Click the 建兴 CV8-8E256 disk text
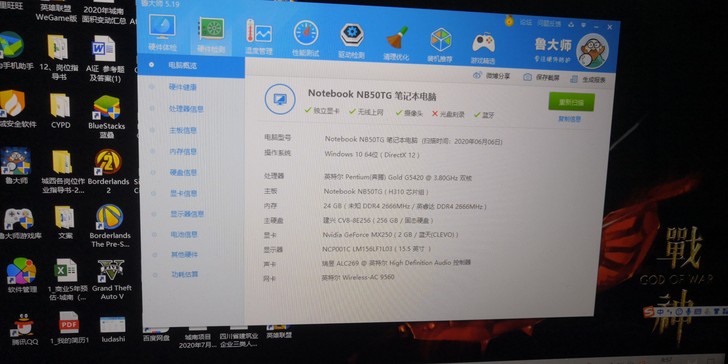The height and width of the screenshot is (364, 728). pyautogui.click(x=378, y=220)
